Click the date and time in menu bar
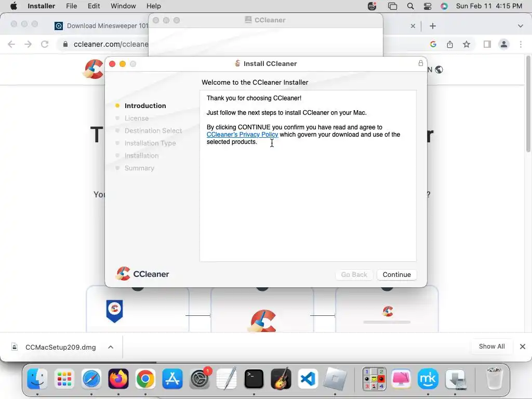This screenshot has height=399, width=532. tap(488, 6)
